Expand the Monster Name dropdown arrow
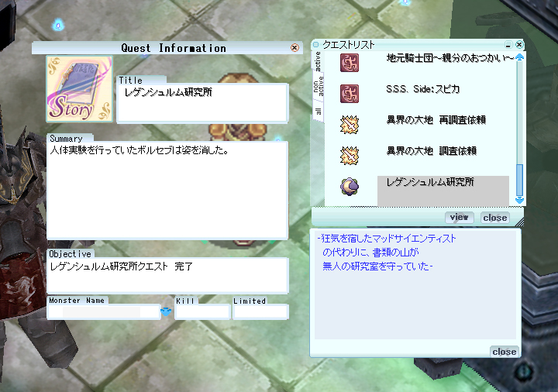Image resolution: width=558 pixels, height=392 pixels. pos(166,311)
